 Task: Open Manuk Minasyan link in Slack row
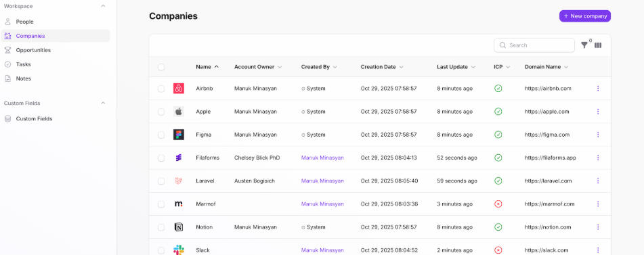click(322, 250)
